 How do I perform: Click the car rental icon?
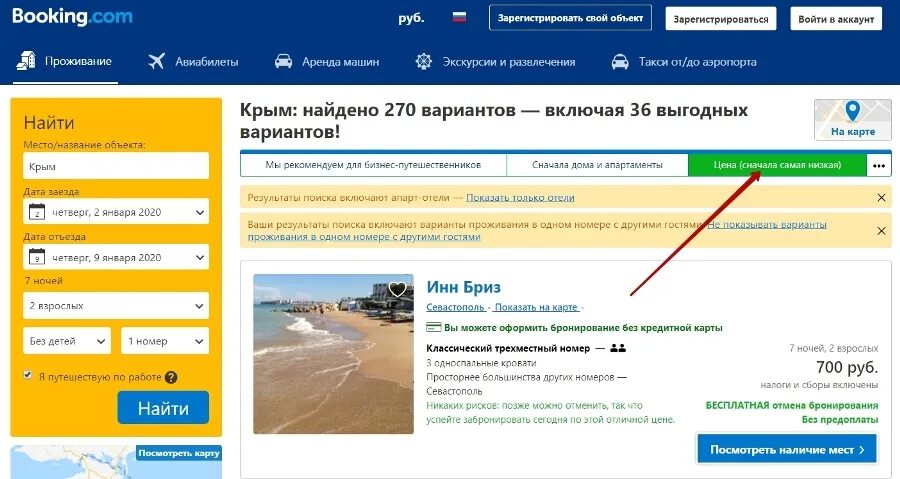(x=283, y=61)
